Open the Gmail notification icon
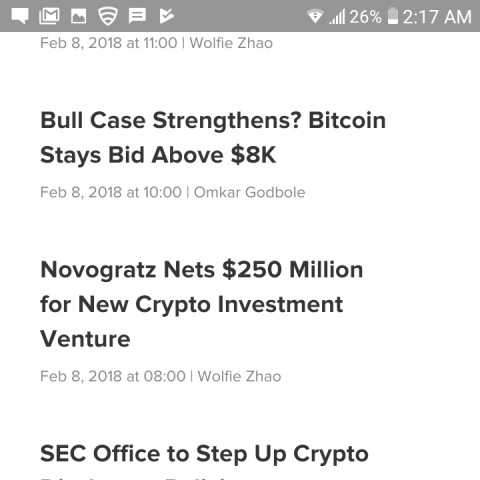The width and height of the screenshot is (480, 480). pos(49,16)
